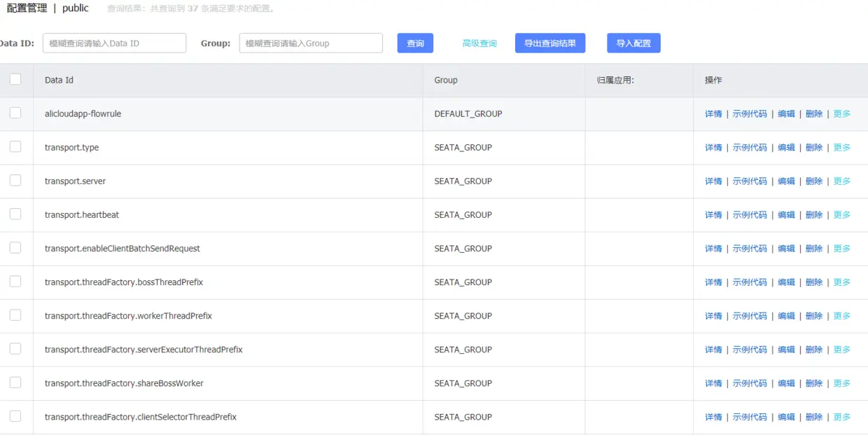This screenshot has height=435, width=868.
Task: Click 编辑 on transport.server row
Action: click(x=787, y=181)
